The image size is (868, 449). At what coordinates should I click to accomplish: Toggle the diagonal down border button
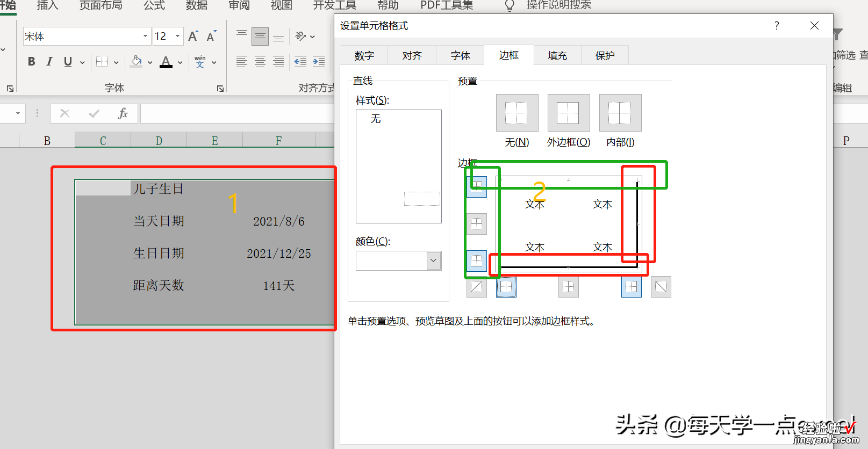click(x=661, y=287)
